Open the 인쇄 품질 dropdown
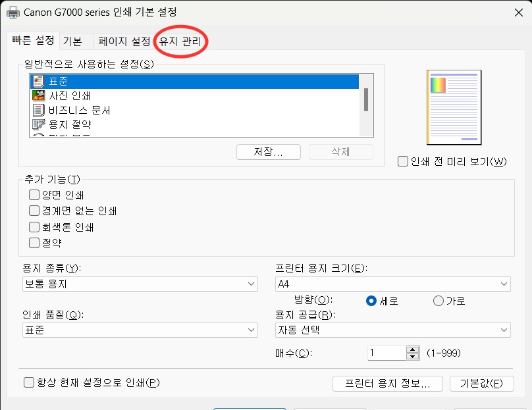The height and width of the screenshot is (410, 532). click(x=140, y=330)
